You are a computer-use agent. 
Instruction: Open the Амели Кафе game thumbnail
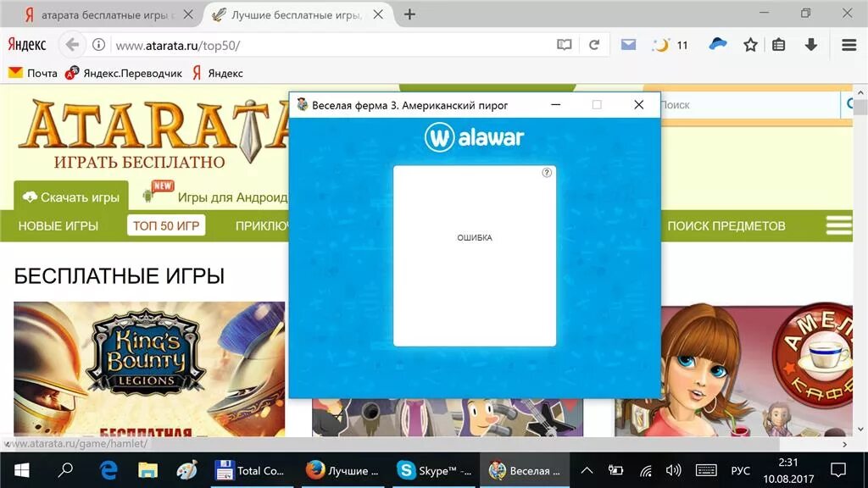pos(733,369)
